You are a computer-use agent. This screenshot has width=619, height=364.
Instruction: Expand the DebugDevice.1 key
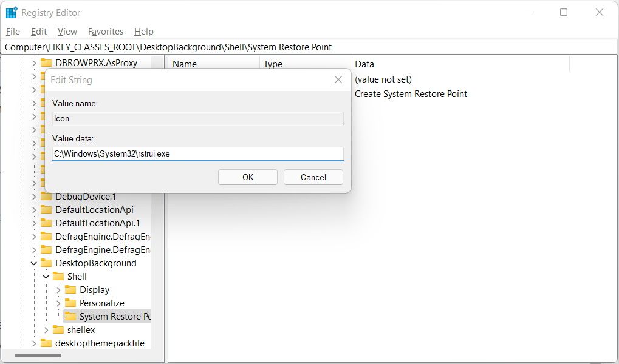[34, 197]
